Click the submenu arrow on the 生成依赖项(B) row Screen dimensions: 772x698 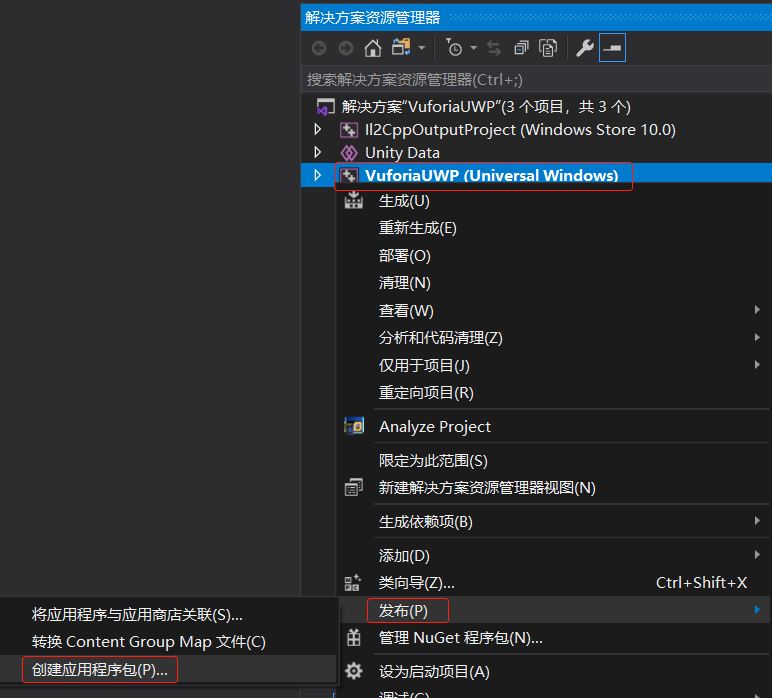[757, 521]
